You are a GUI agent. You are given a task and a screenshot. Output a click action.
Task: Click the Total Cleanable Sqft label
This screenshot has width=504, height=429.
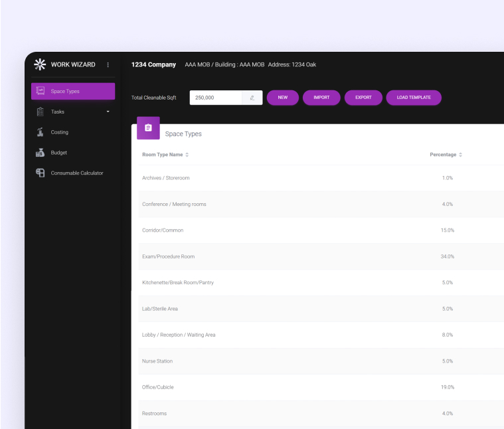click(x=153, y=98)
